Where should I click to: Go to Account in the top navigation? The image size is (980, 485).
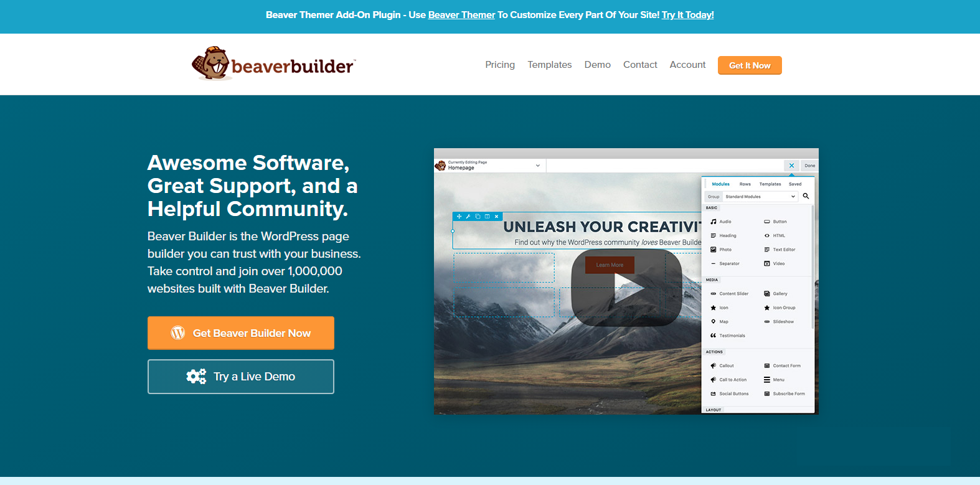(687, 65)
